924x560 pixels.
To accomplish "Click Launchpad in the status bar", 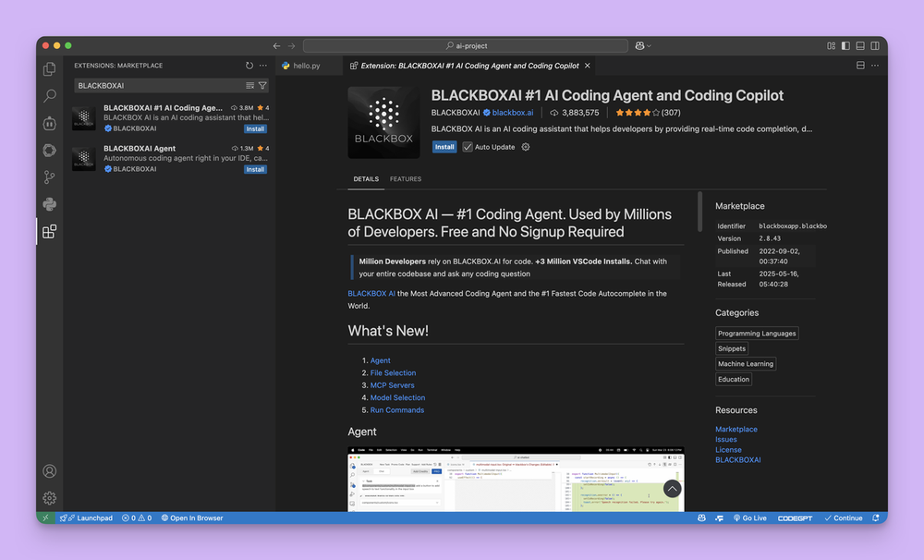I will click(x=87, y=517).
